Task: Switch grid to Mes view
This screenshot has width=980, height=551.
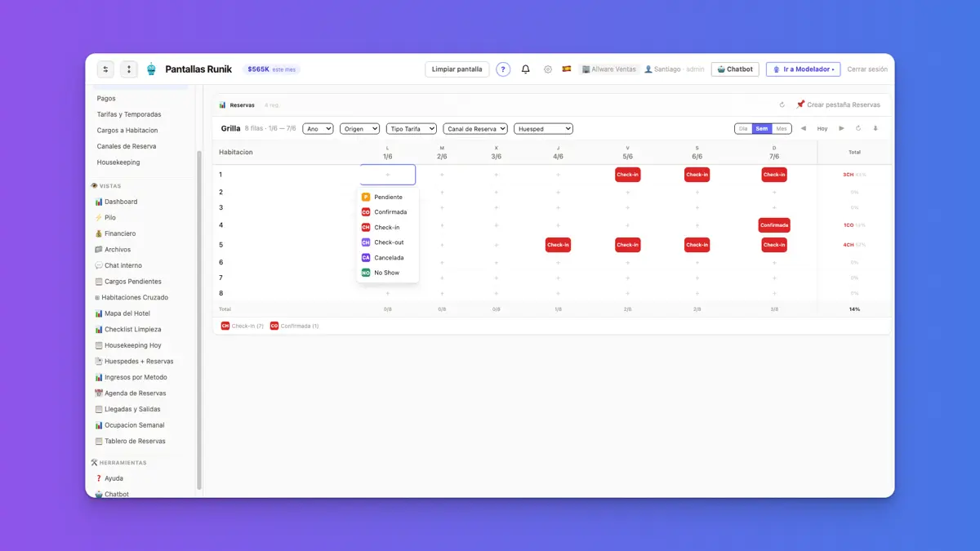Action: click(782, 129)
